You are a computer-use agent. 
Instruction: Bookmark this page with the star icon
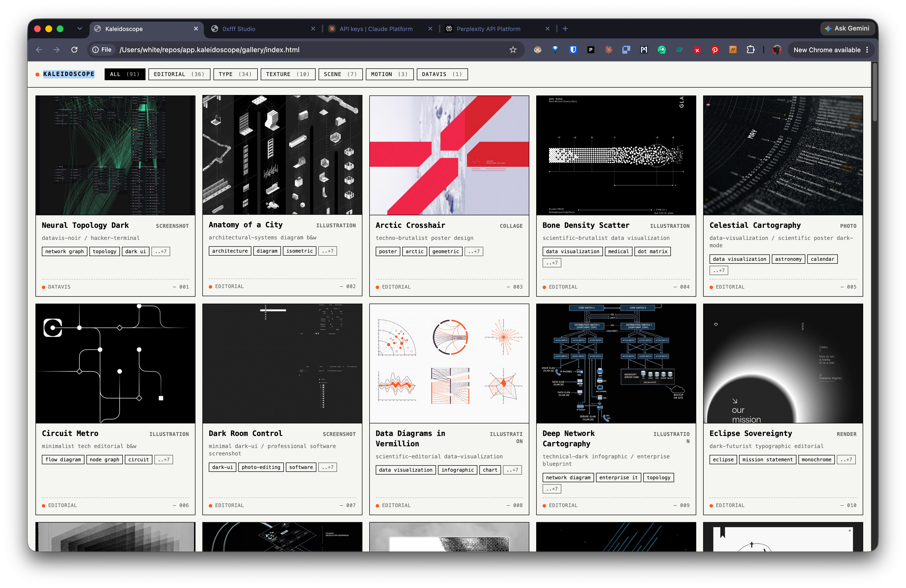pyautogui.click(x=513, y=50)
